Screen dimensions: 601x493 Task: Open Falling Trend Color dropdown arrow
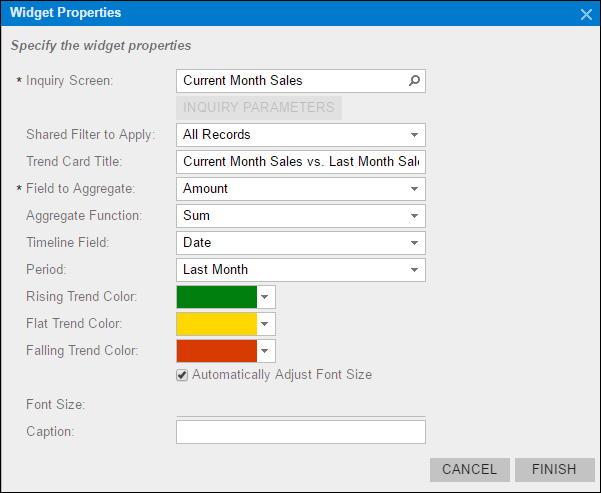point(265,351)
